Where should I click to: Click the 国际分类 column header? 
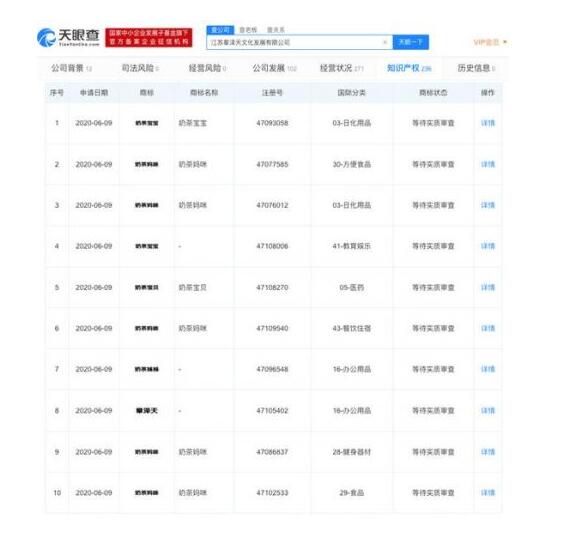351,93
